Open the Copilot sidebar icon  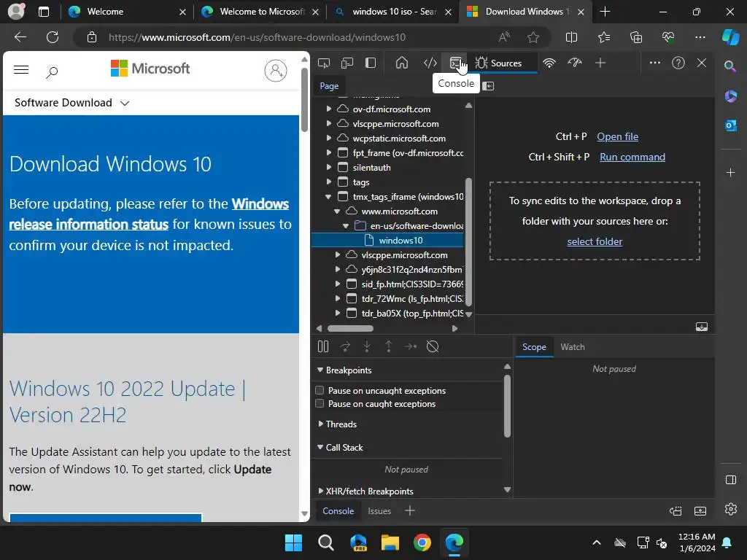point(731,37)
